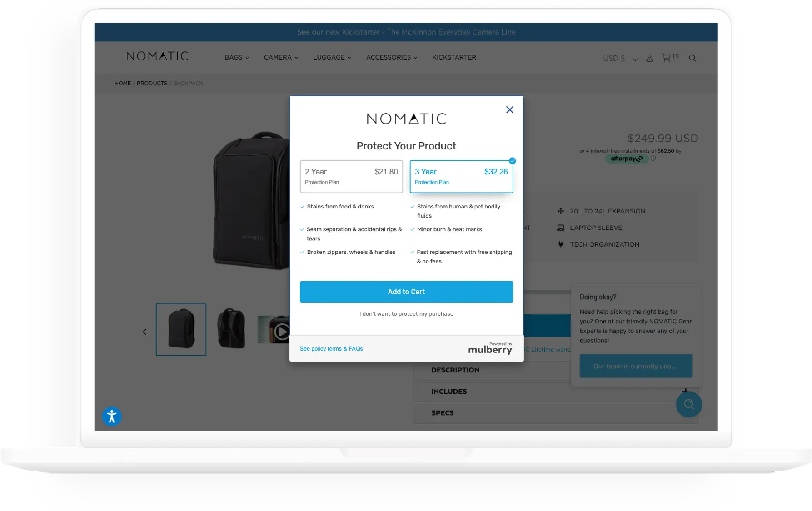This screenshot has height=511, width=812.
Task: Expand the INCLUDES section
Action: [556, 392]
